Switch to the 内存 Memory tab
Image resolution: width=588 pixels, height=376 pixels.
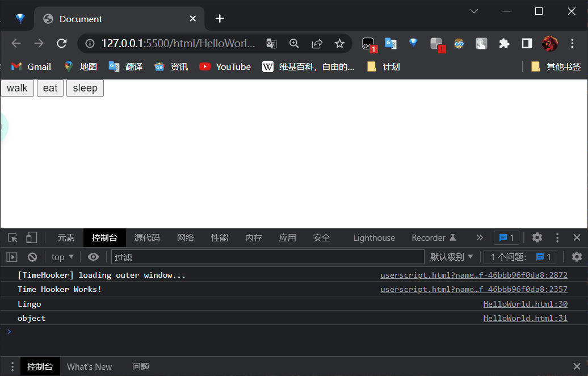pyautogui.click(x=254, y=238)
